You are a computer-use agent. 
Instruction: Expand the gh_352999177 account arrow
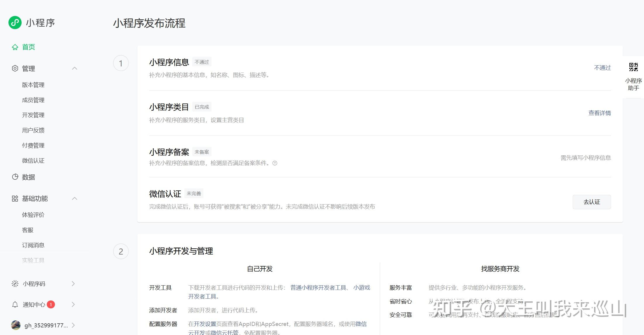click(73, 325)
